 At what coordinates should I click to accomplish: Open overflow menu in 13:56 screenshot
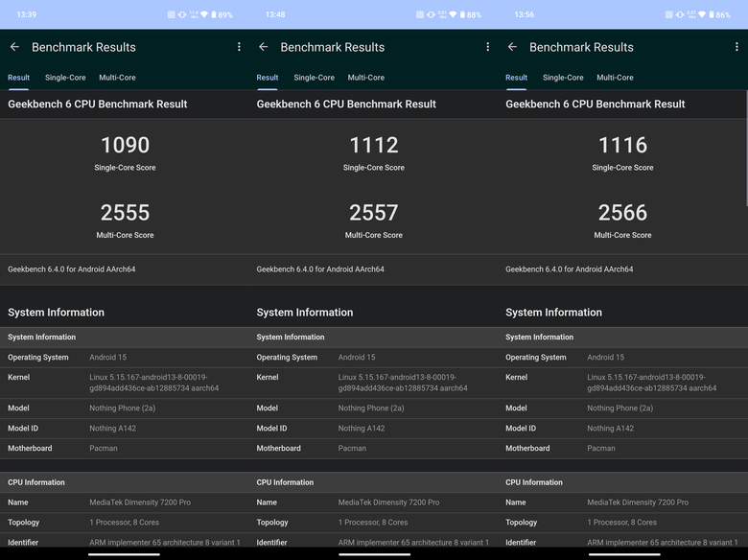click(736, 47)
